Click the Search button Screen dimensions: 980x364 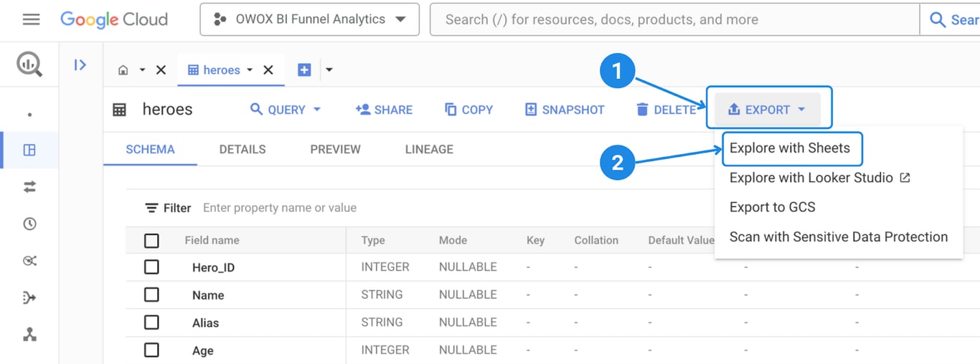coord(951,19)
